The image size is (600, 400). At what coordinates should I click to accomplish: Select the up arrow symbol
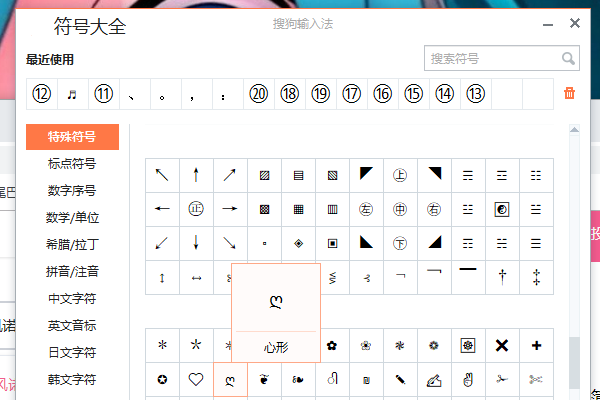pyautogui.click(x=196, y=175)
